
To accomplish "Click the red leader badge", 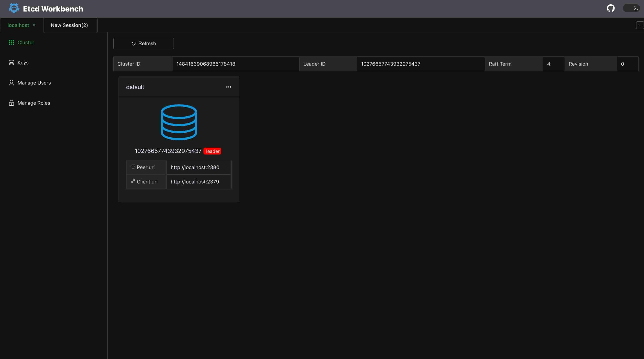I will pyautogui.click(x=212, y=151).
